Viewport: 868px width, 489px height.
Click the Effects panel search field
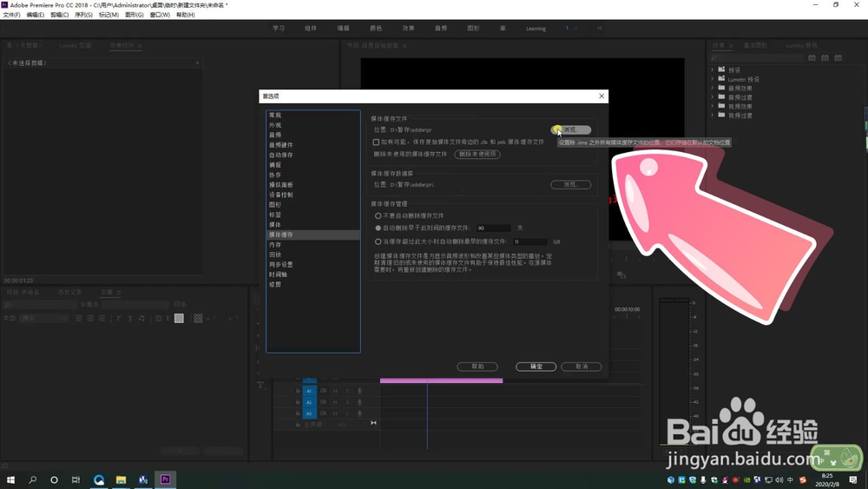757,57
